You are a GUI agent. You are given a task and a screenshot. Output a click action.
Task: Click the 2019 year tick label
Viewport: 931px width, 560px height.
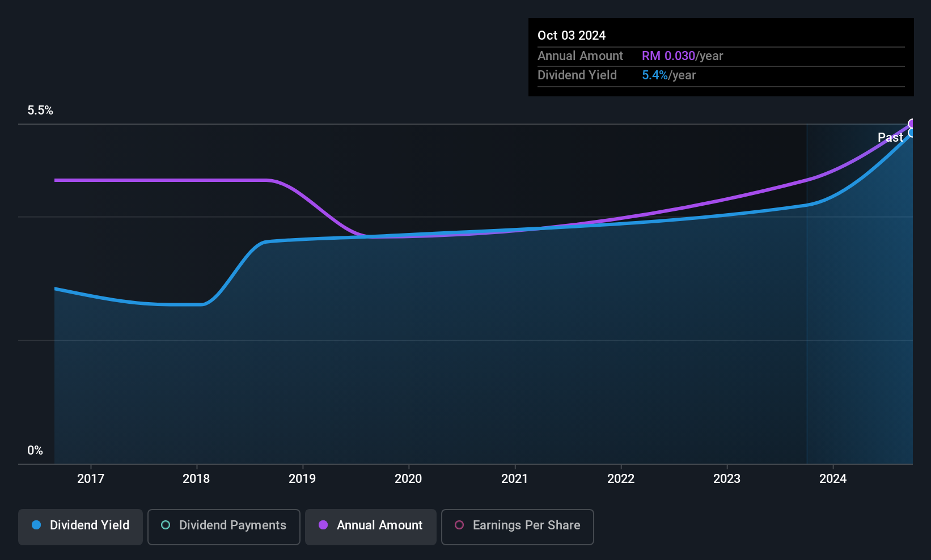(x=302, y=479)
